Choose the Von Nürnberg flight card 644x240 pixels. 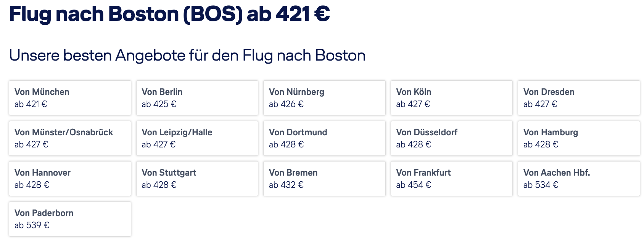324,98
